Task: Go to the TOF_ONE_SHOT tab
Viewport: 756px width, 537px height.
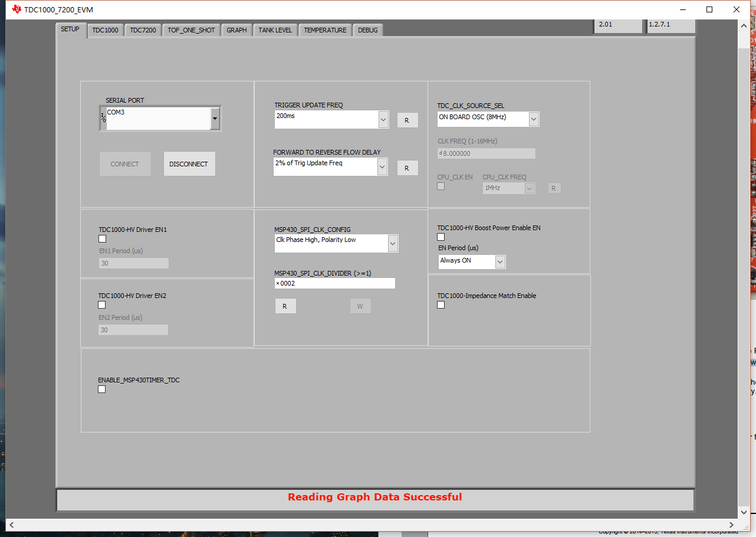Action: (192, 30)
